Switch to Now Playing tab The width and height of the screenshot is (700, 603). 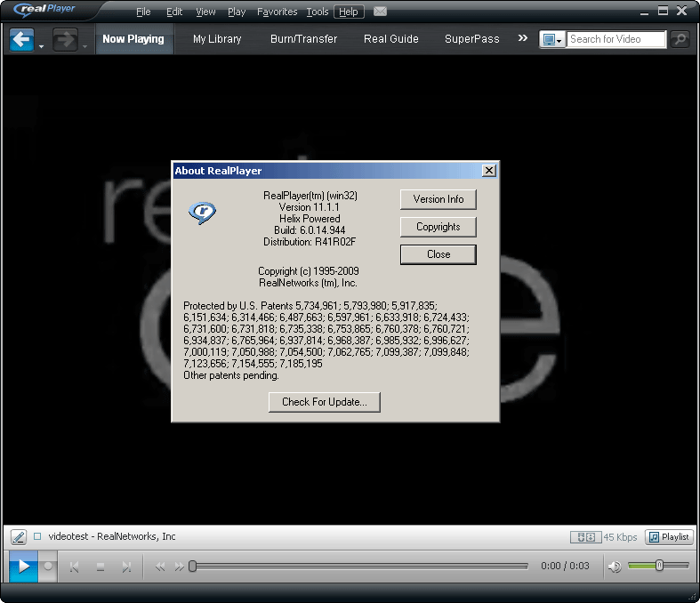click(x=133, y=39)
